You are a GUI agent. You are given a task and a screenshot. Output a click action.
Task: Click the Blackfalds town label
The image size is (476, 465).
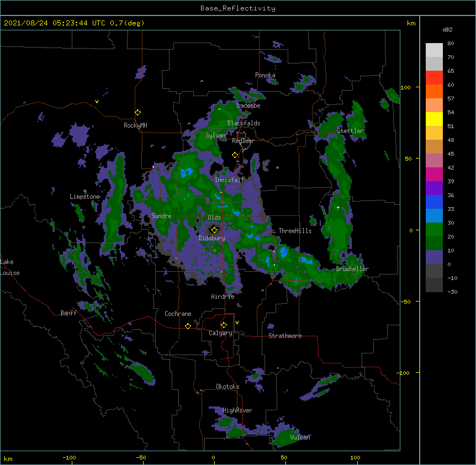point(244,123)
